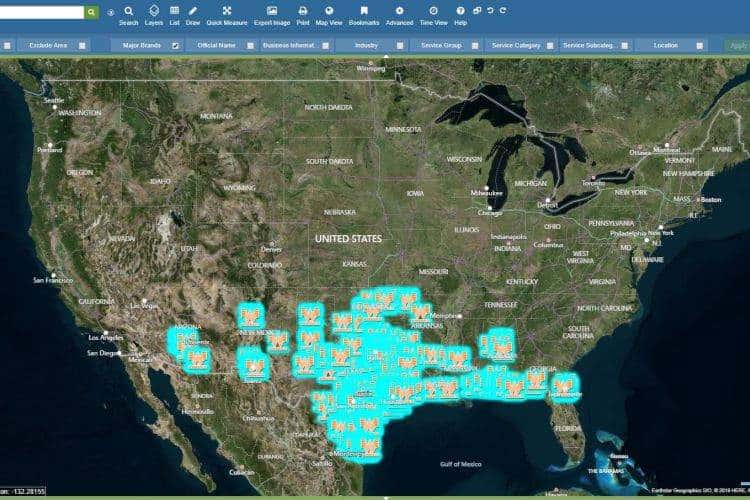
Task: Select the marker near Phoenix, Arizona
Action: coord(186,340)
